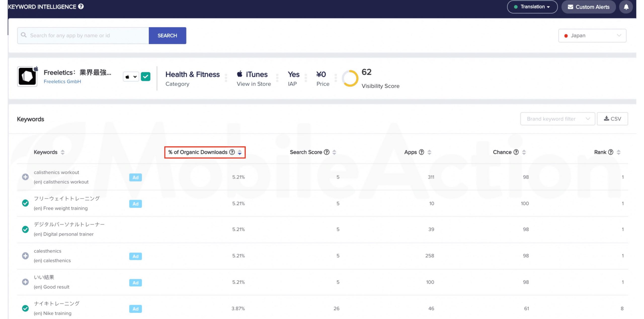The height and width of the screenshot is (319, 644).
Task: Open the Freeletics GmbH publisher link
Action: (62, 81)
